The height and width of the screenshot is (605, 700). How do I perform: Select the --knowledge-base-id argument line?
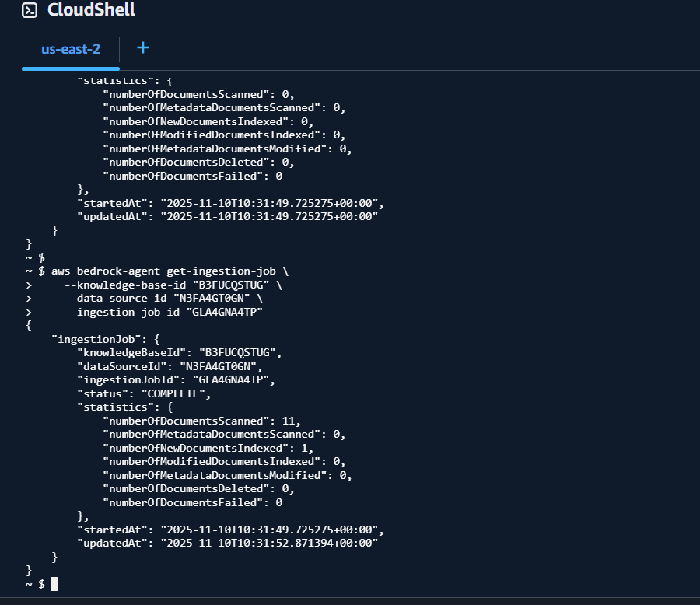(173, 285)
